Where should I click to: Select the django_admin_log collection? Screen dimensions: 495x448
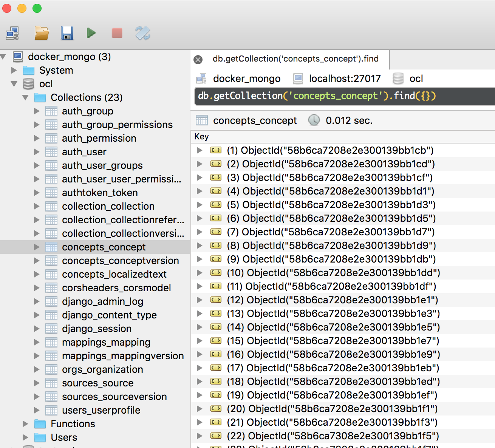coord(102,301)
